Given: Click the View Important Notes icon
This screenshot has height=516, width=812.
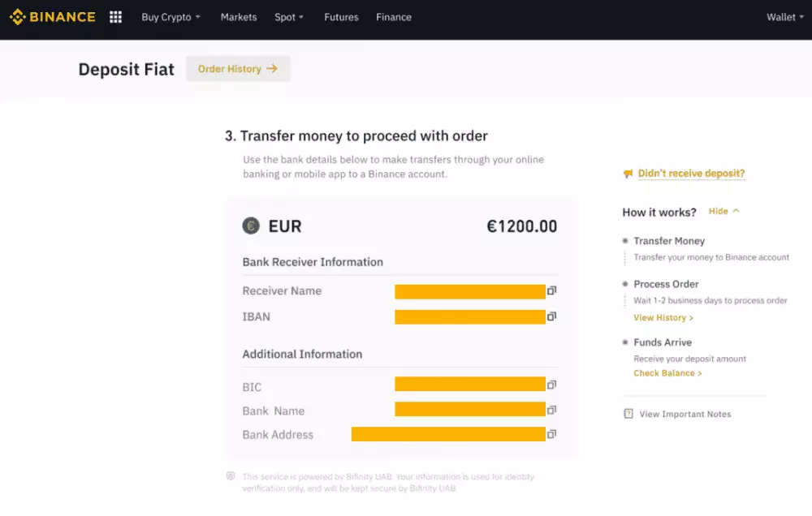Looking at the screenshot, I should (628, 414).
